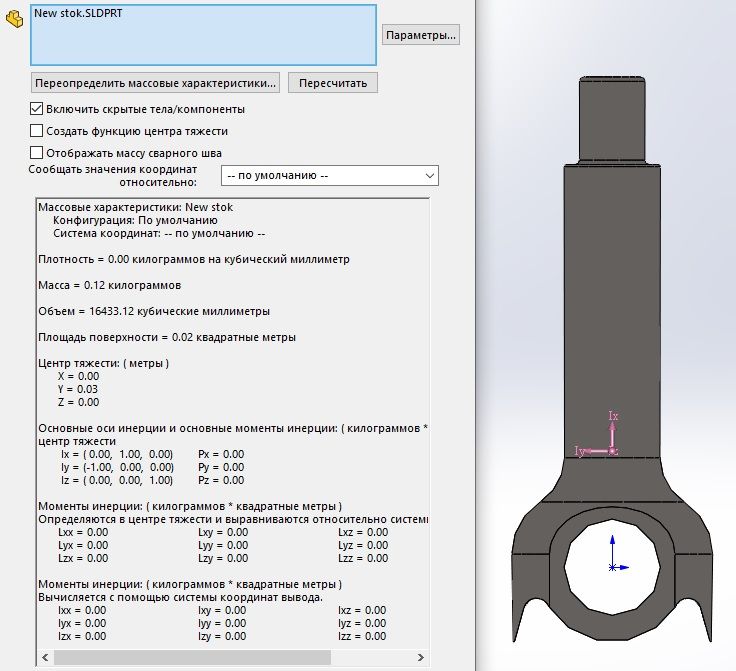This screenshot has width=736, height=671.
Task: Click Переопределить массовые характеристики button
Action: (154, 82)
